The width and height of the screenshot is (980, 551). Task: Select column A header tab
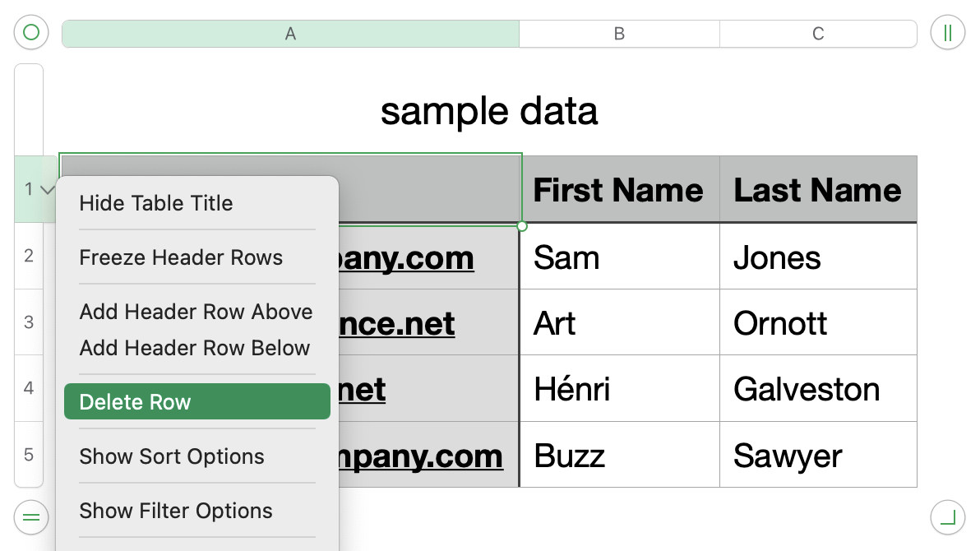click(x=290, y=34)
